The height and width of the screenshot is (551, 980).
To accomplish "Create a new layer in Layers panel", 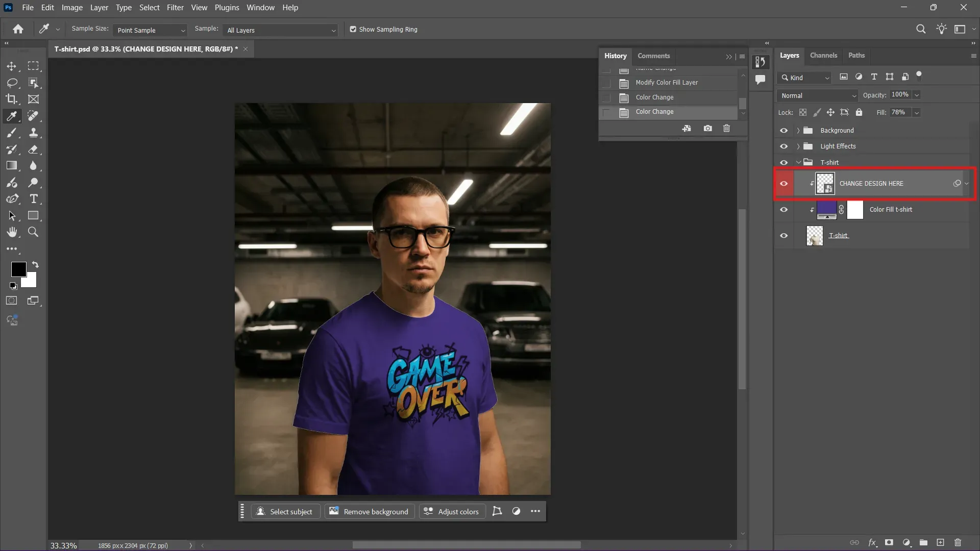I will click(x=940, y=542).
